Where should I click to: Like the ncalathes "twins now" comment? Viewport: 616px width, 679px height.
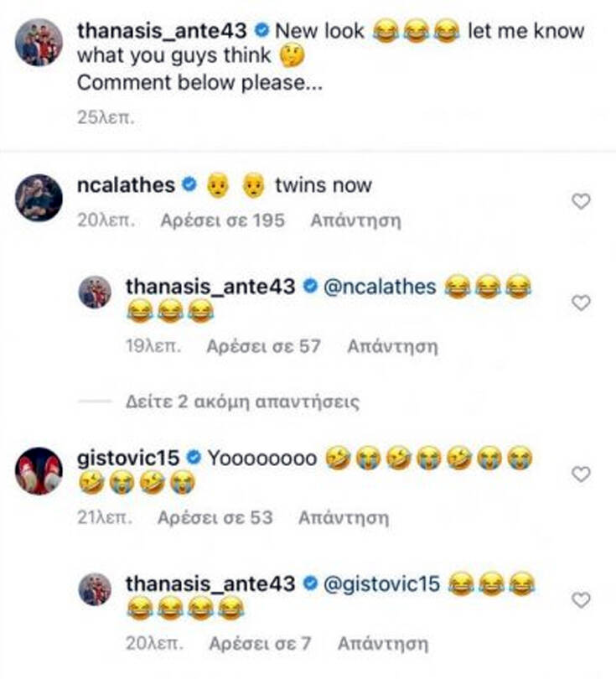point(581,201)
